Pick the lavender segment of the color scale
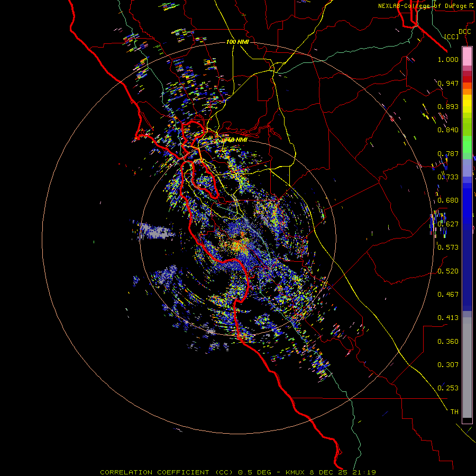Screen dimensions: 476x476 click(467, 168)
